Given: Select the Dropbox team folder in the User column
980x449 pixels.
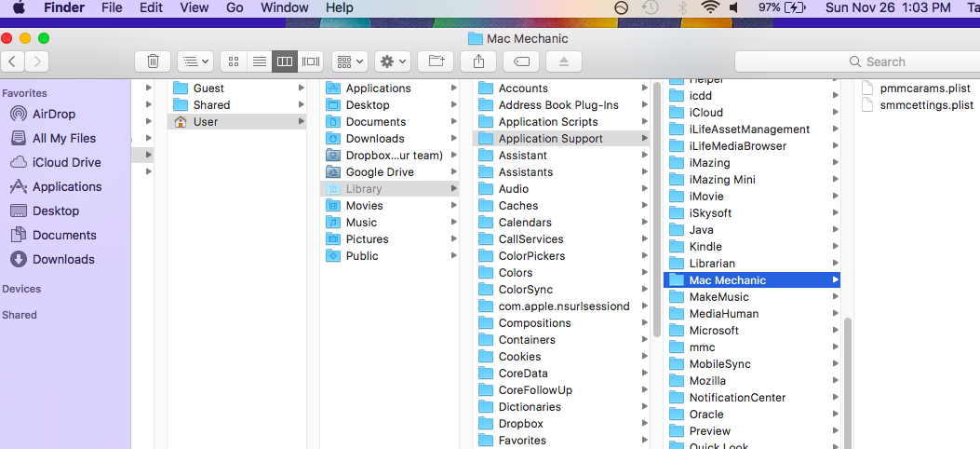Looking at the screenshot, I should point(389,155).
